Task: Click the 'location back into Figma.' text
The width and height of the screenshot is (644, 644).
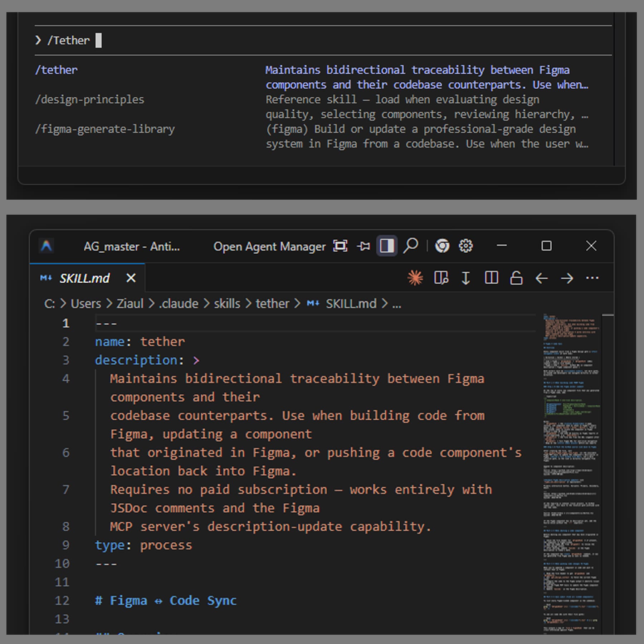Action: pos(203,471)
